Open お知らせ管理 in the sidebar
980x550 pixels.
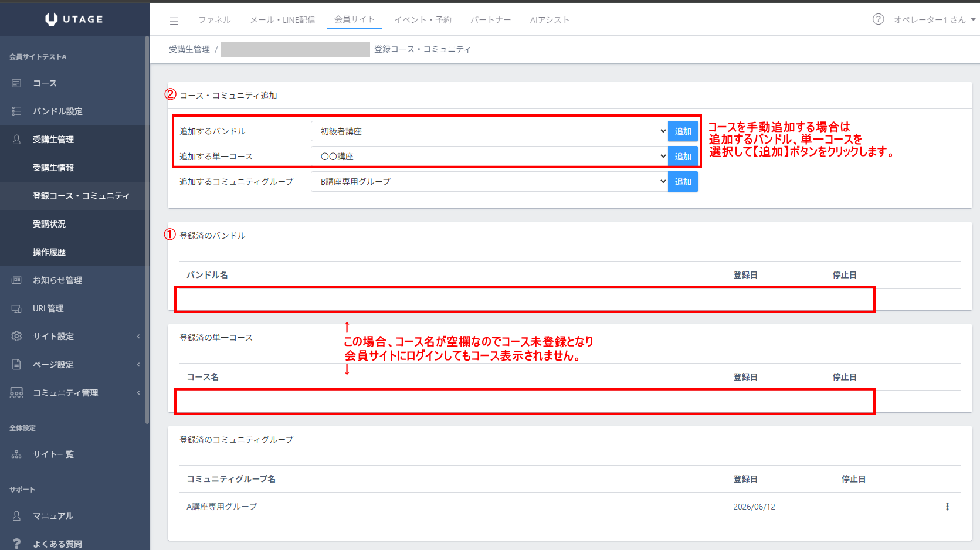[x=57, y=280]
